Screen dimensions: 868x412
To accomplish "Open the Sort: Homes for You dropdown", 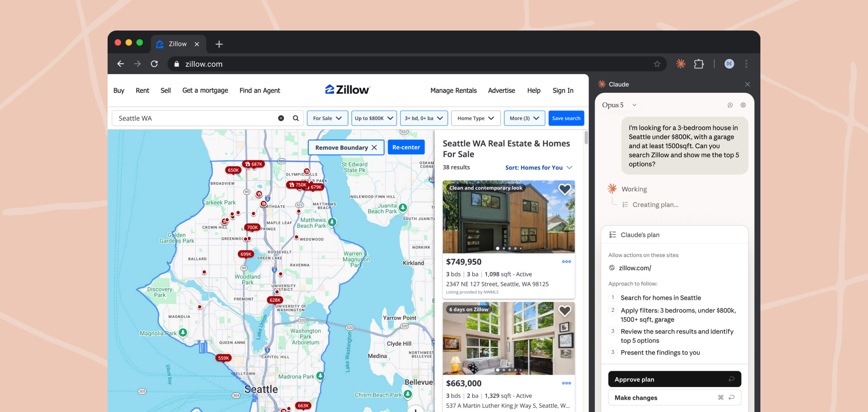I will click(x=539, y=167).
